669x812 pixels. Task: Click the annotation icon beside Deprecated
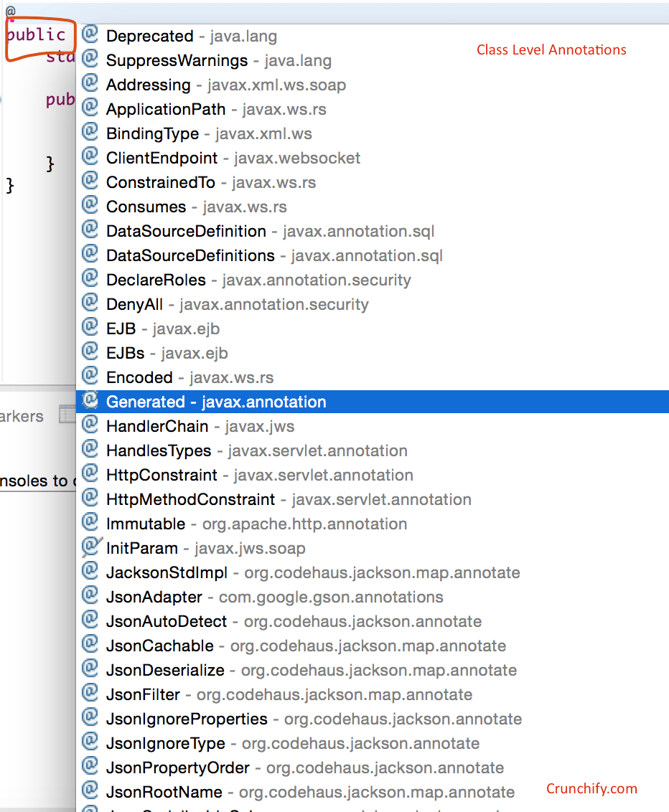(x=90, y=35)
